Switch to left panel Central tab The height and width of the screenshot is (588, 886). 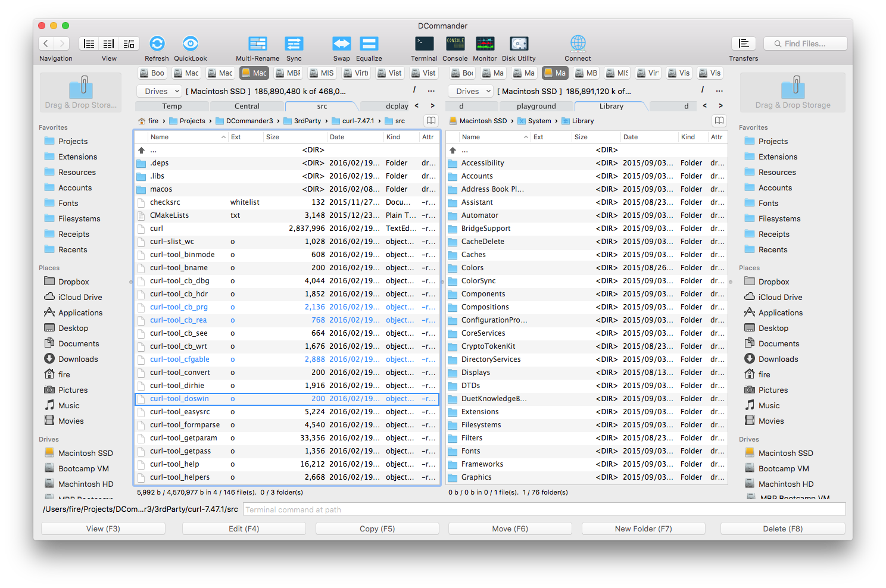point(247,107)
